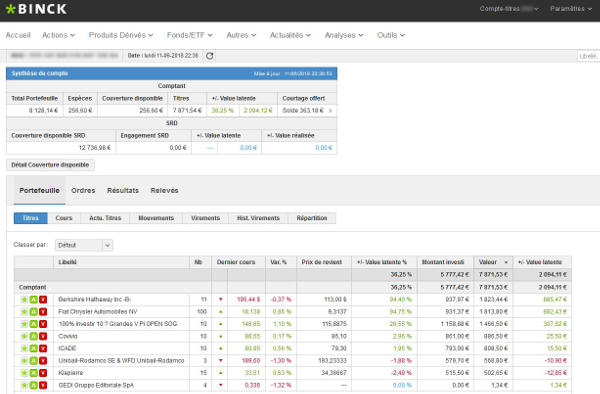Click the Courtage offert Solde arrow
The height and width of the screenshot is (394, 600).
coord(330,111)
